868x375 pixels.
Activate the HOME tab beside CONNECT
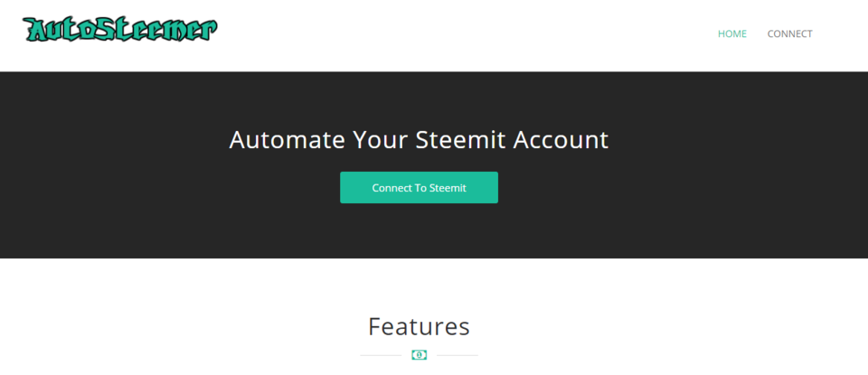pyautogui.click(x=731, y=34)
